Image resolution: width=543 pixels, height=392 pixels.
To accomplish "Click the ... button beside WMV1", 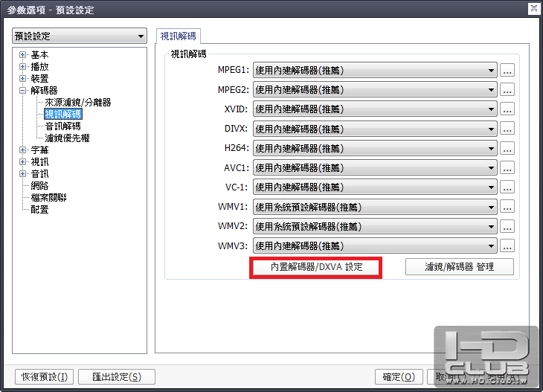I will pos(507,207).
